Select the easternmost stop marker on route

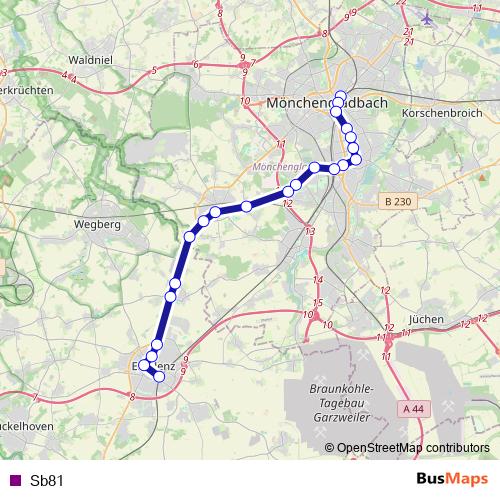click(356, 159)
